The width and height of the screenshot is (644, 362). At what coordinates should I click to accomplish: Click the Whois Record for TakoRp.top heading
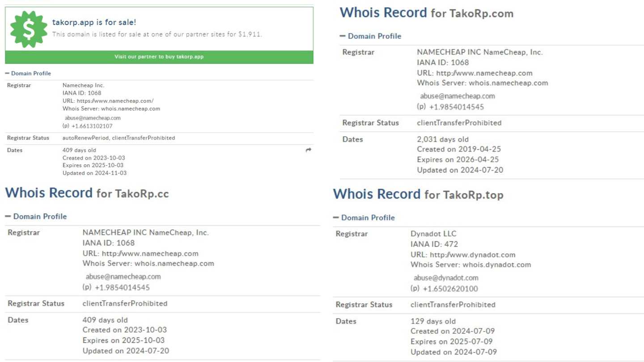418,194
